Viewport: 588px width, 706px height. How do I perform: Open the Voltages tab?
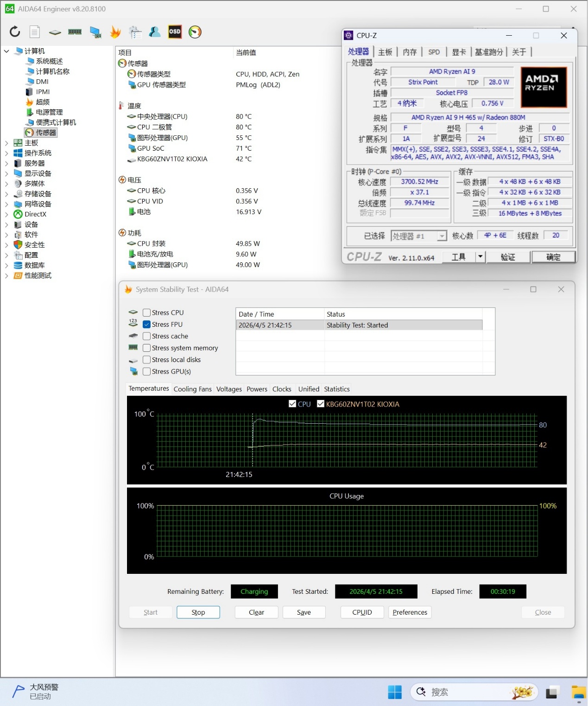(229, 389)
